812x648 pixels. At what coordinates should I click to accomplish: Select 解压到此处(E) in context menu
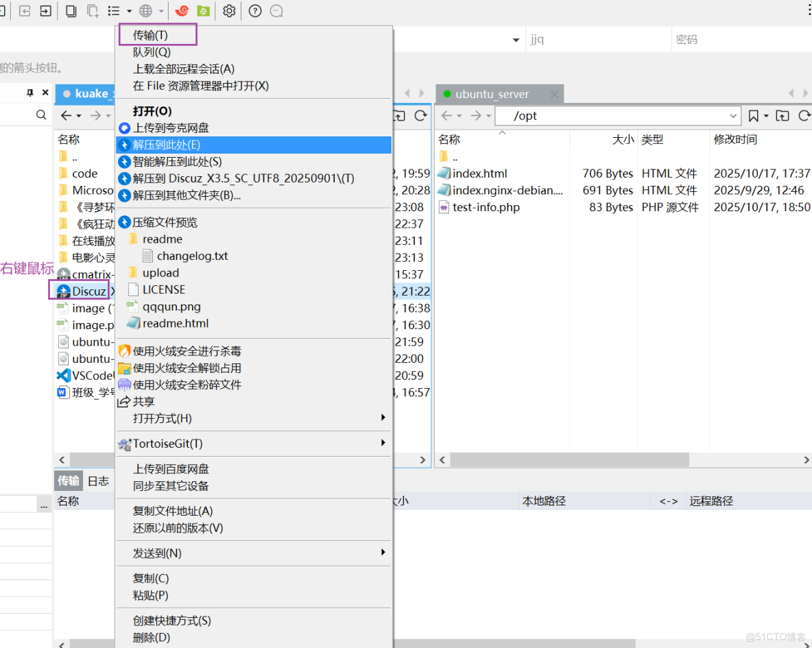tap(167, 145)
